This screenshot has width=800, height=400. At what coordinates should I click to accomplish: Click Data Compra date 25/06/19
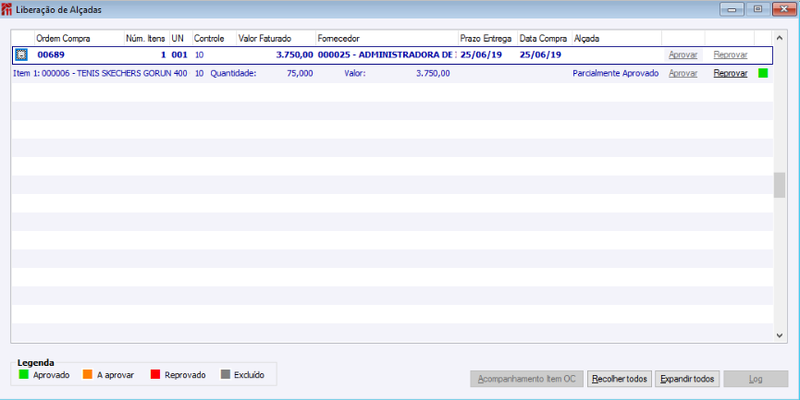(540, 55)
